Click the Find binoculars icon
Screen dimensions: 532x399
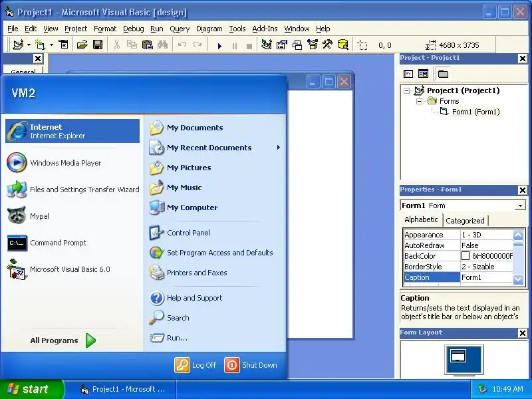coord(162,45)
